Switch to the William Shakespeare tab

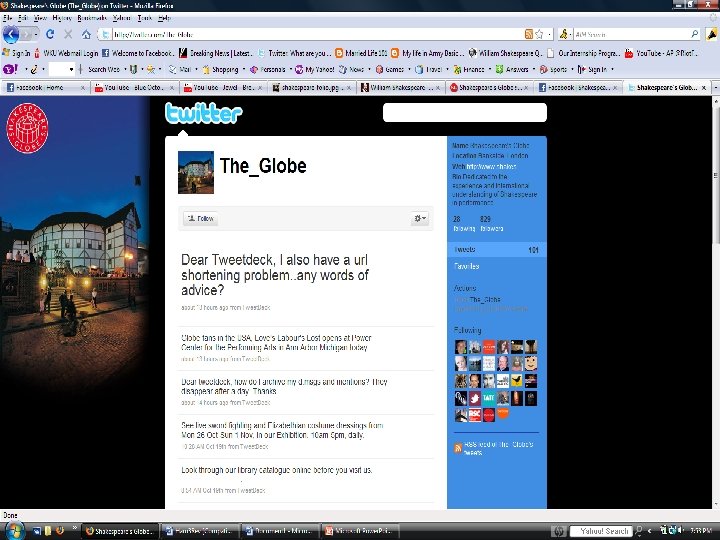click(x=401, y=87)
